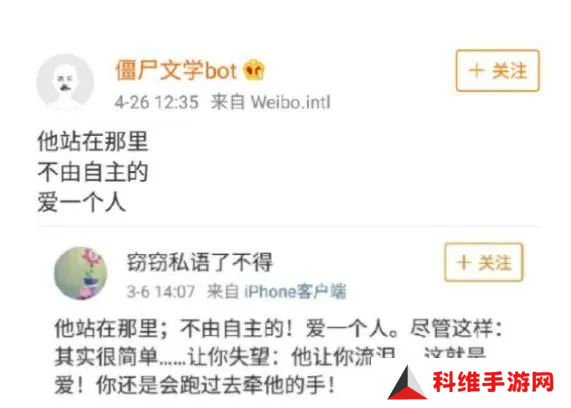This screenshot has width=571, height=408.
Task: Open the 窃窃私语了不得 username link
Action: pos(199,262)
